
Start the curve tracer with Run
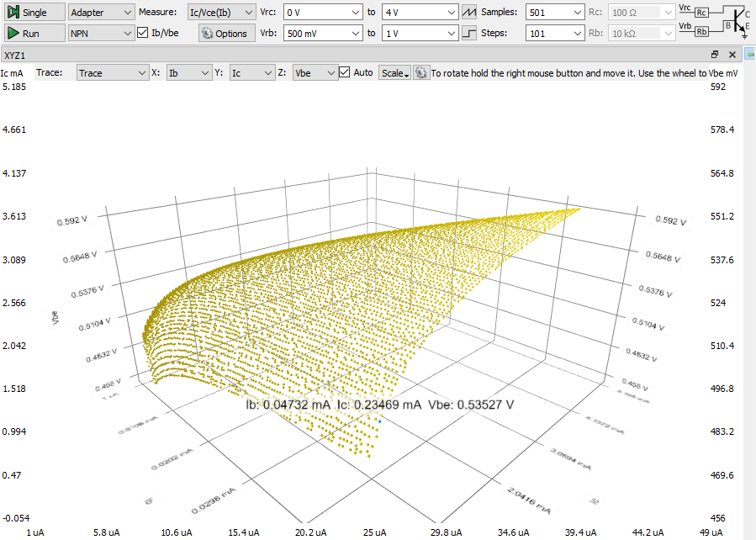click(34, 34)
